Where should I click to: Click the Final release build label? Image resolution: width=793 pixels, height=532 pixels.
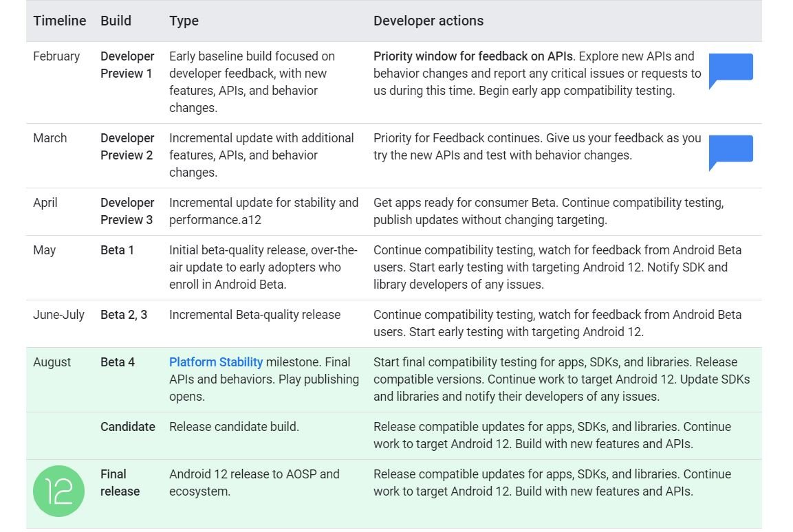click(120, 483)
